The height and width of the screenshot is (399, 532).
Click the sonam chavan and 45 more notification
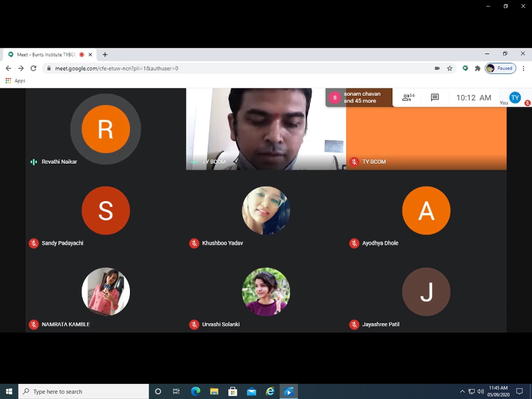click(x=359, y=98)
